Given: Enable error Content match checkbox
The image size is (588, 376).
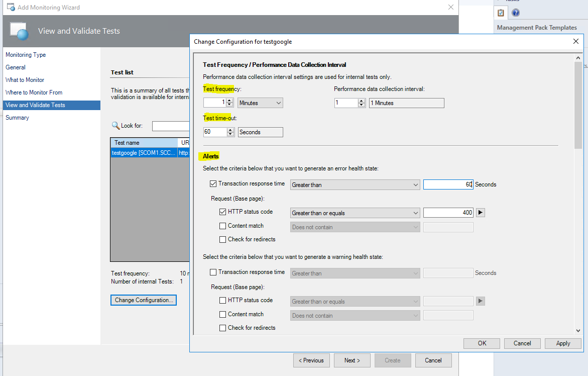Looking at the screenshot, I should point(222,226).
